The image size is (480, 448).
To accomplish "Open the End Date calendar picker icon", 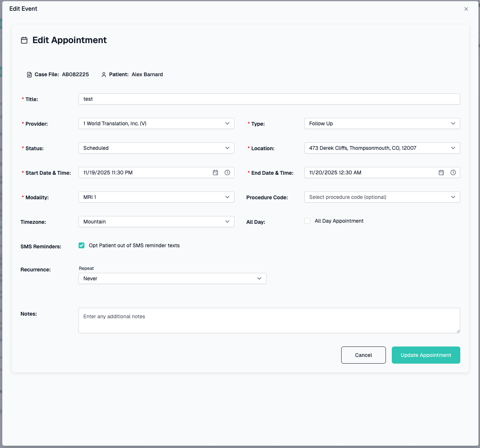I will click(441, 173).
